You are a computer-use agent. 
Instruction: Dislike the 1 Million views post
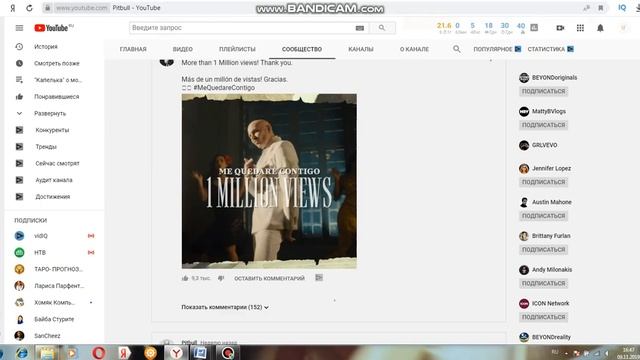click(221, 278)
